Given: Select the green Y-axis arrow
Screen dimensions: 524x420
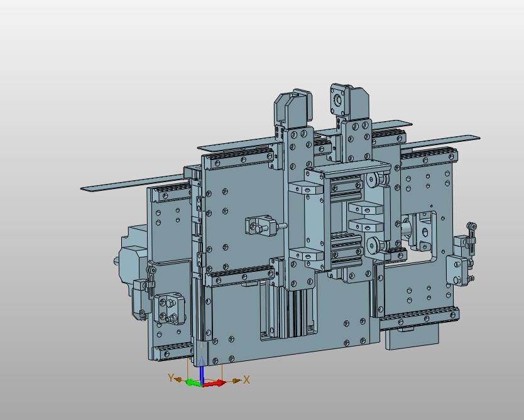Looking at the screenshot, I should coord(192,382).
